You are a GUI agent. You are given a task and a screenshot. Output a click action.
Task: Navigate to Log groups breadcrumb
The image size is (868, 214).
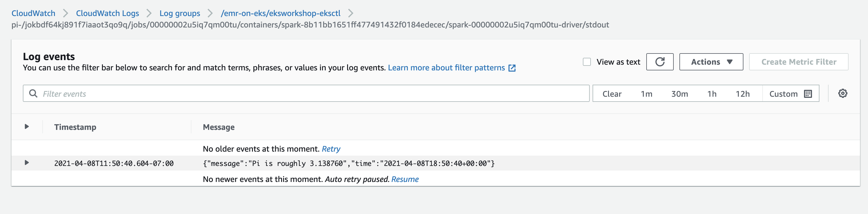(180, 13)
